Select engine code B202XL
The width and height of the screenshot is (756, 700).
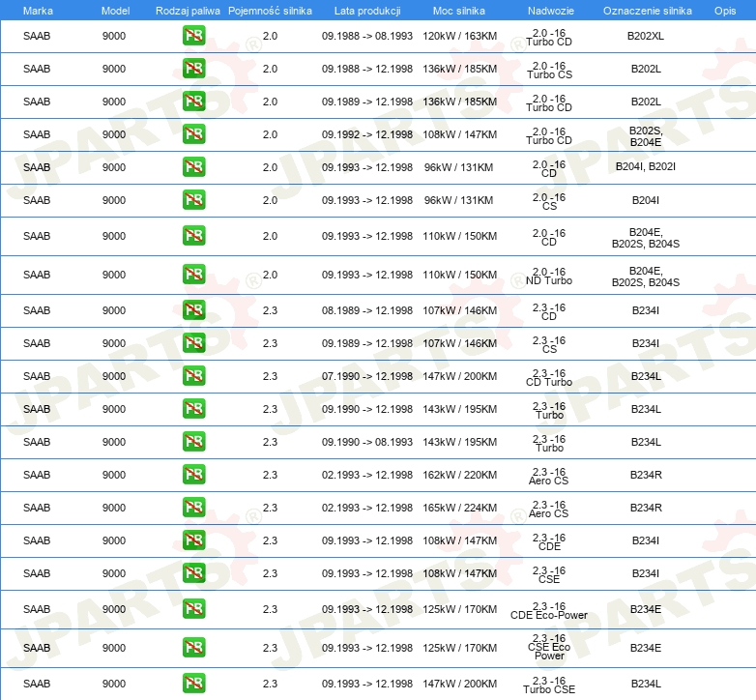(646, 36)
